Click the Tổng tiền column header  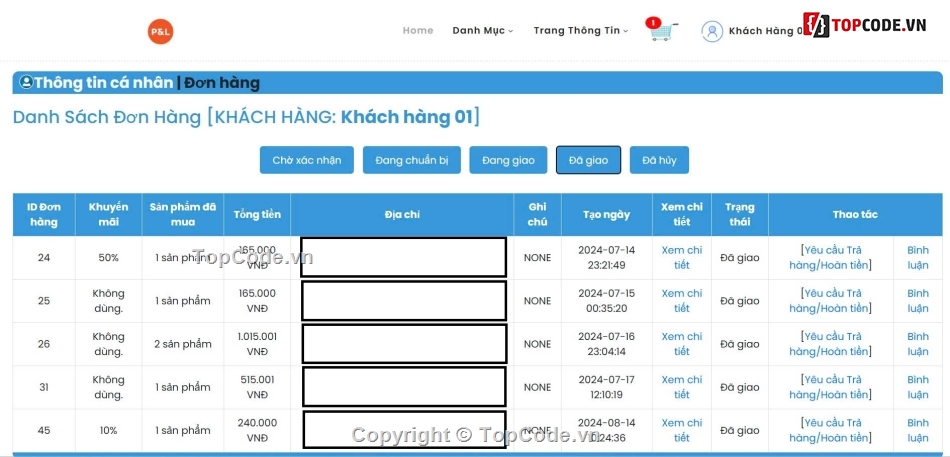[257, 215]
